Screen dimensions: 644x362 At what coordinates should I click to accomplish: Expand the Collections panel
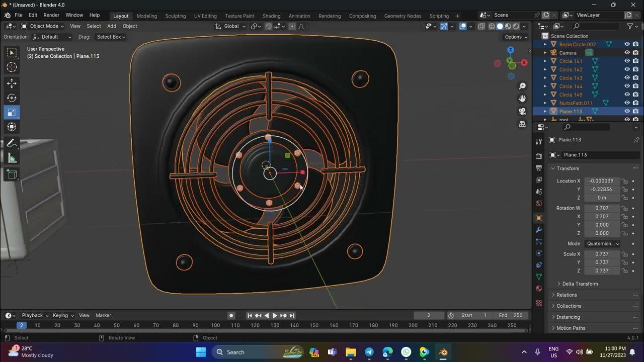pos(569,306)
